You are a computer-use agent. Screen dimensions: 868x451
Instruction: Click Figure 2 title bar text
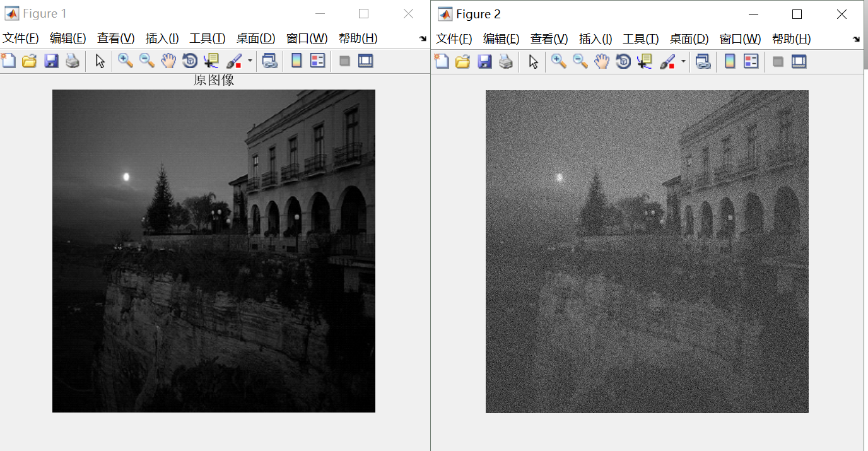[478, 14]
